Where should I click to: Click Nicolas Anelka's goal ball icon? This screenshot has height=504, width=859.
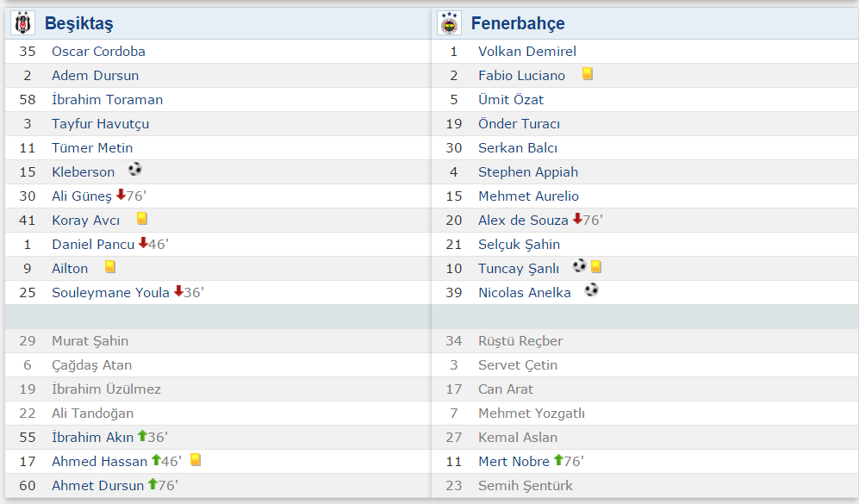coord(591,290)
